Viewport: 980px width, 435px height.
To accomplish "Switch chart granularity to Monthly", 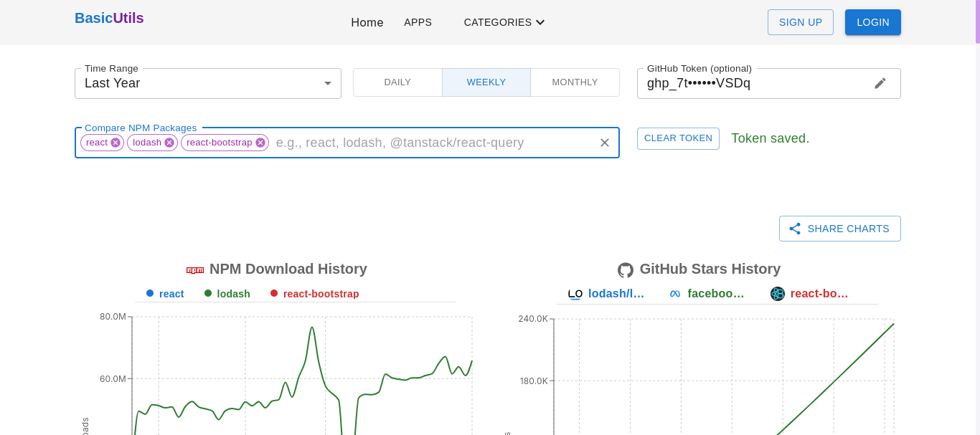I will (575, 82).
